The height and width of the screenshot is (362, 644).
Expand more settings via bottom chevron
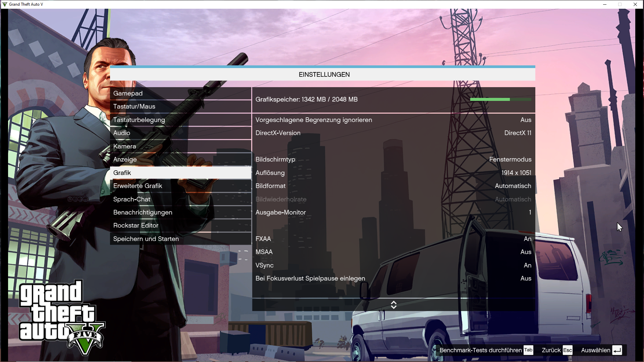coord(394,305)
